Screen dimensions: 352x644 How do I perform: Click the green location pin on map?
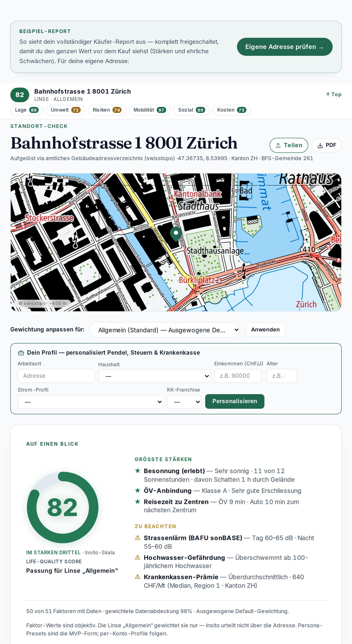[176, 234]
